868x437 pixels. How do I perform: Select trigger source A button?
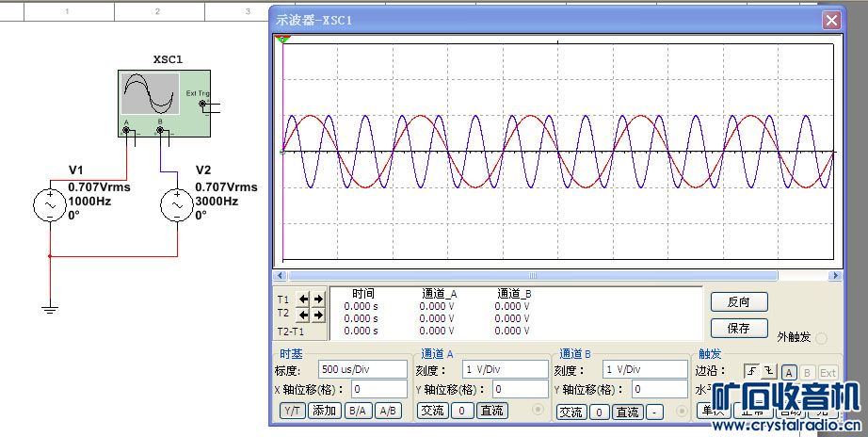[x=789, y=372]
